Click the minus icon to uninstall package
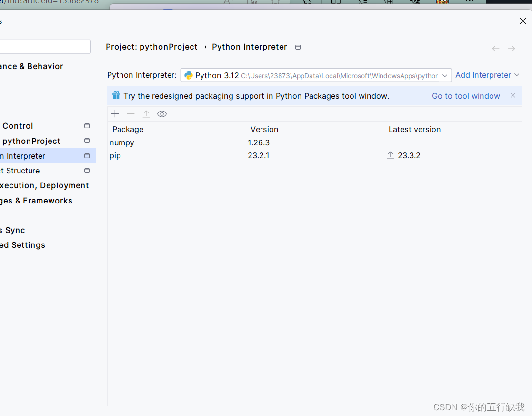The width and height of the screenshot is (532, 416). [x=130, y=114]
